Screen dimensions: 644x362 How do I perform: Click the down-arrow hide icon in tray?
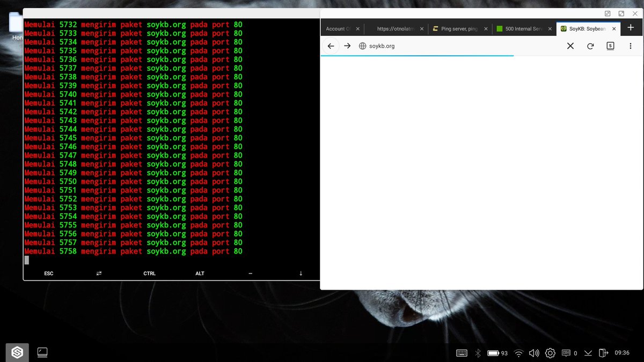click(x=588, y=353)
